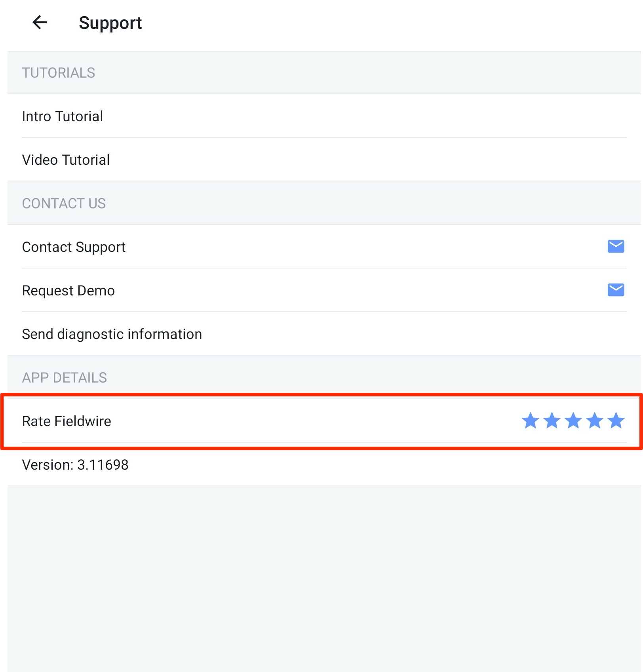Click the Rate Fieldwire label
This screenshot has height=672, width=643.
tap(67, 421)
